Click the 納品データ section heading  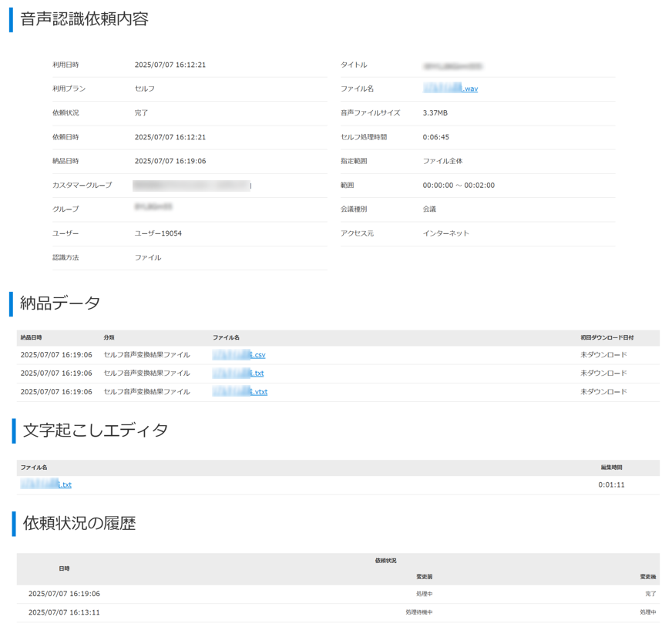(x=62, y=303)
